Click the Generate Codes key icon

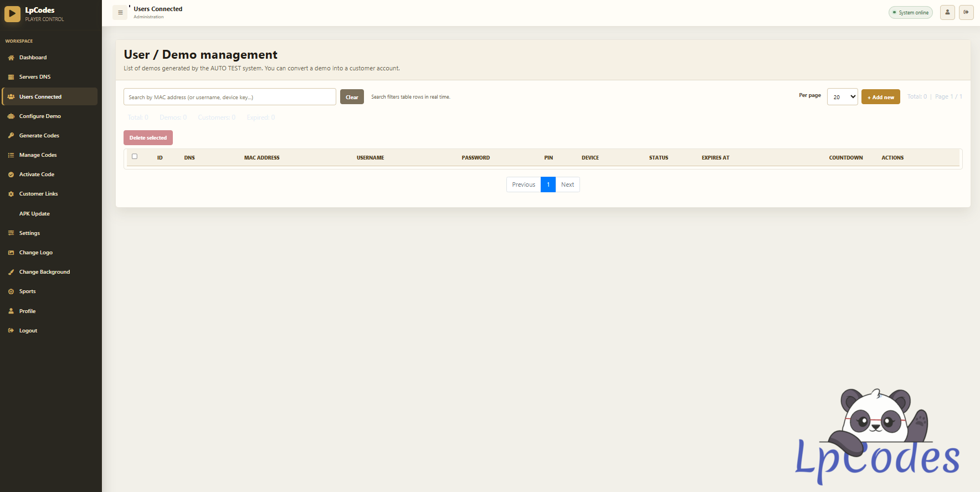click(11, 136)
